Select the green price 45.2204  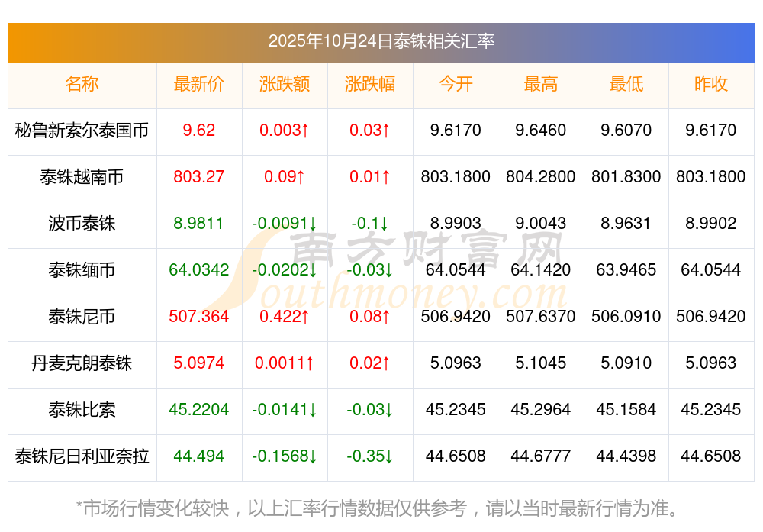click(199, 411)
